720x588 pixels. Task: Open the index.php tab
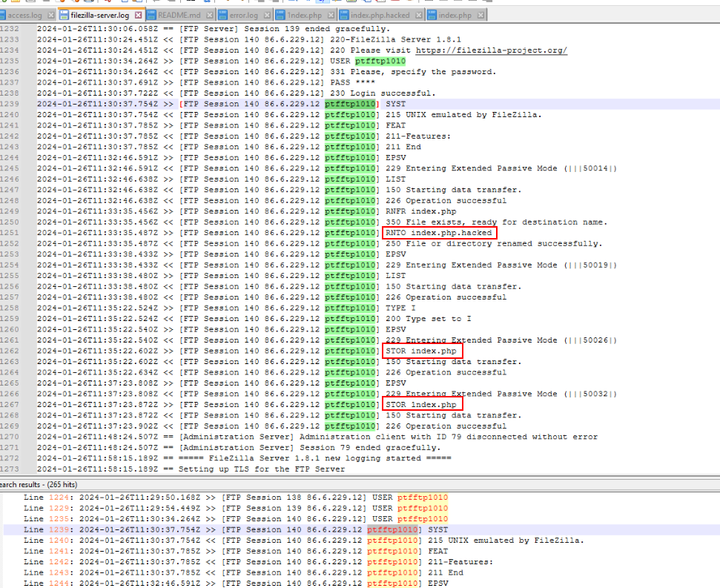pyautogui.click(x=455, y=15)
